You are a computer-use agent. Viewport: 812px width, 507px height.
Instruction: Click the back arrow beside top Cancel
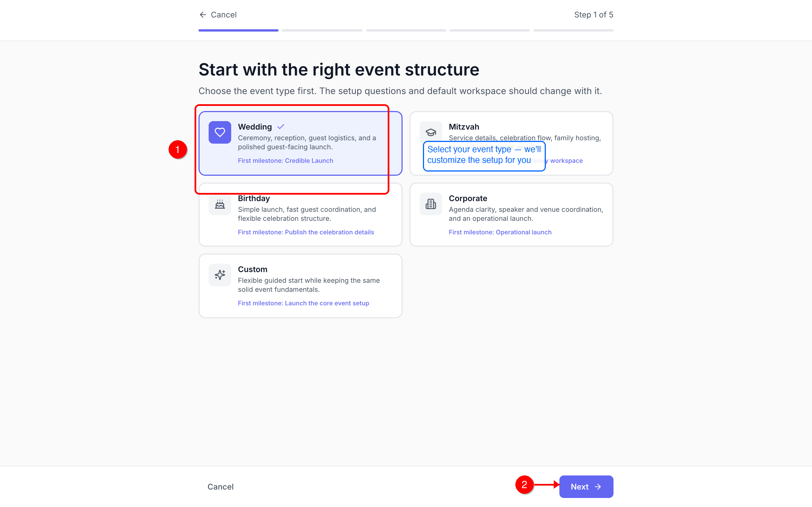tap(203, 15)
